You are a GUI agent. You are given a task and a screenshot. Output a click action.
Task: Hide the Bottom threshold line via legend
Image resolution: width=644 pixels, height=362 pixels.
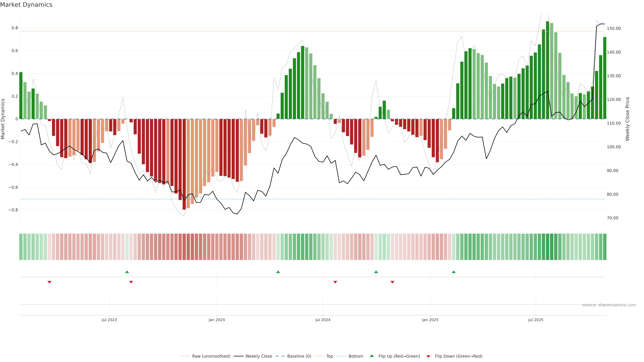tap(356, 356)
